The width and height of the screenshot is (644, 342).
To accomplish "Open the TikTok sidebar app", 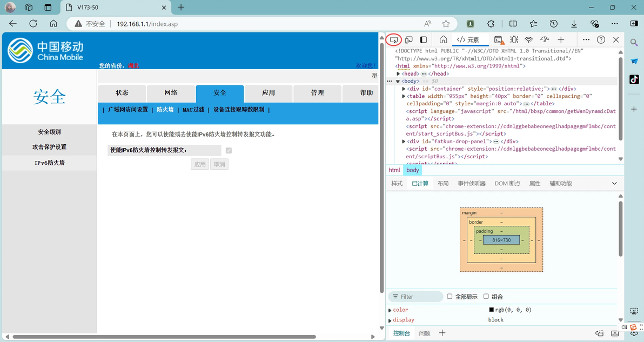I will (634, 79).
